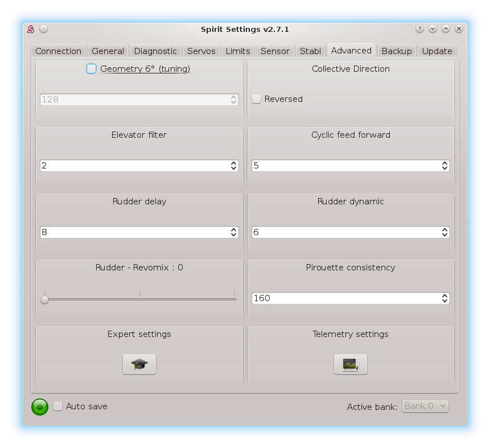Adjust the Pirouette consistency spinner arrows
Viewport: 490px width, 448px height.
coord(444,298)
